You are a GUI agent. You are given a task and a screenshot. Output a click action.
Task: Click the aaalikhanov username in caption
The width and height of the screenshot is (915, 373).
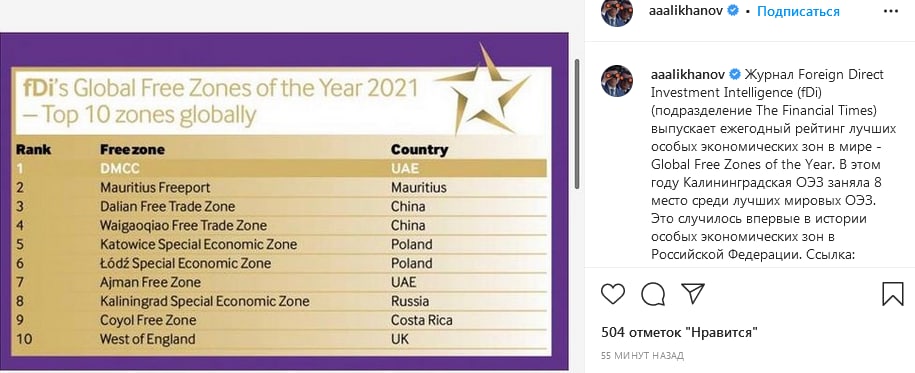pos(687,75)
